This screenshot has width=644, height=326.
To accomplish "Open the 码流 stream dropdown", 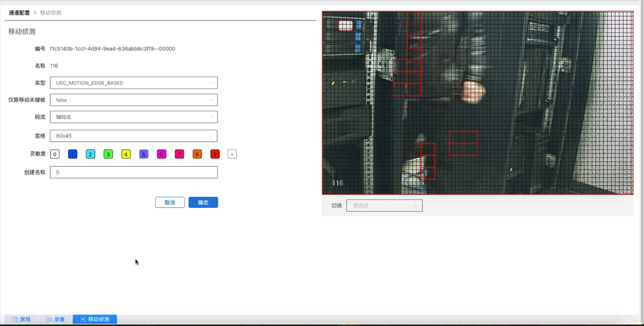I will (133, 117).
